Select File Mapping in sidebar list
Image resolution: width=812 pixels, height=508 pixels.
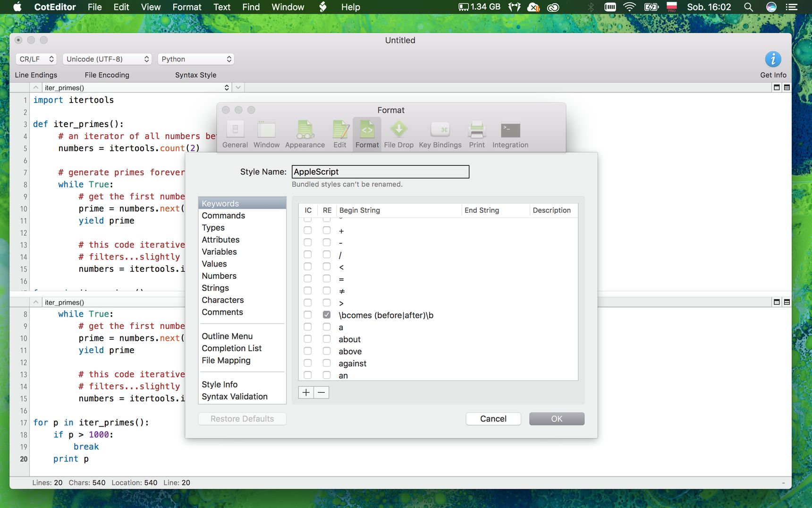tap(242, 360)
